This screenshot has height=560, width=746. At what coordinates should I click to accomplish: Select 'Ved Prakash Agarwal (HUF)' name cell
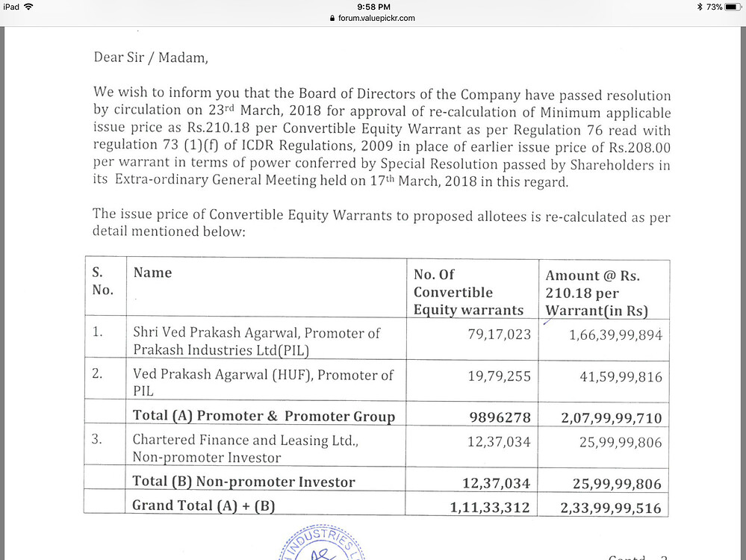tap(263, 382)
